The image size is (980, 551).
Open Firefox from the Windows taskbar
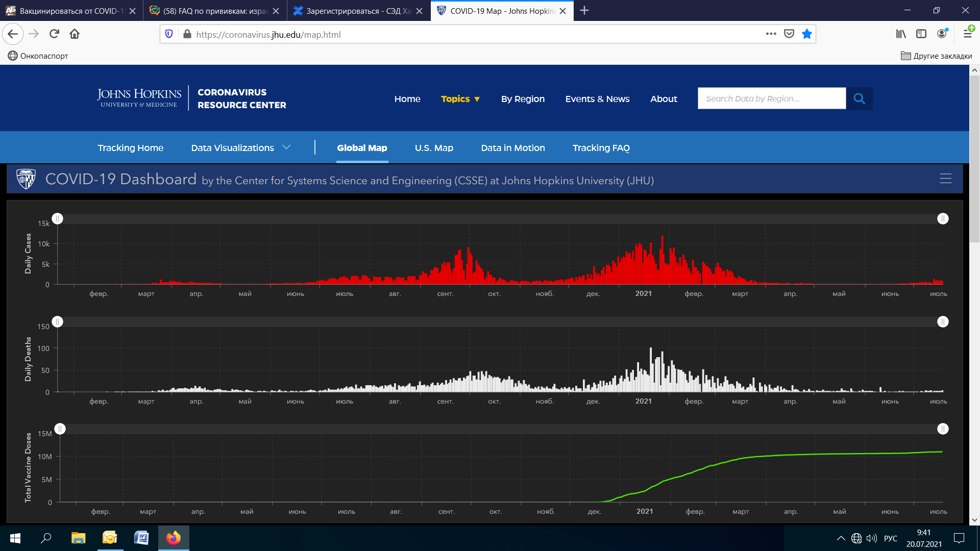click(174, 538)
